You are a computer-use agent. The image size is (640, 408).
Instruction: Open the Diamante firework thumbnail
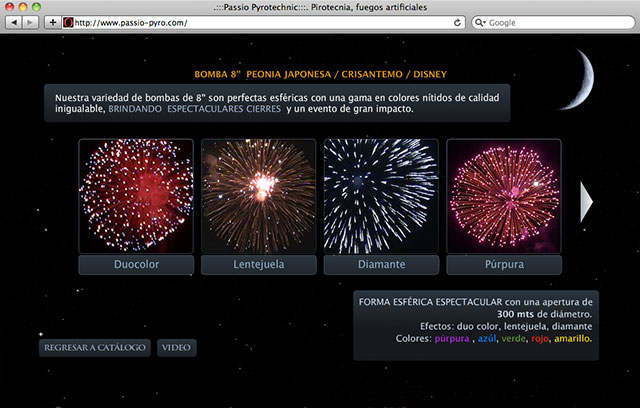[x=381, y=196]
